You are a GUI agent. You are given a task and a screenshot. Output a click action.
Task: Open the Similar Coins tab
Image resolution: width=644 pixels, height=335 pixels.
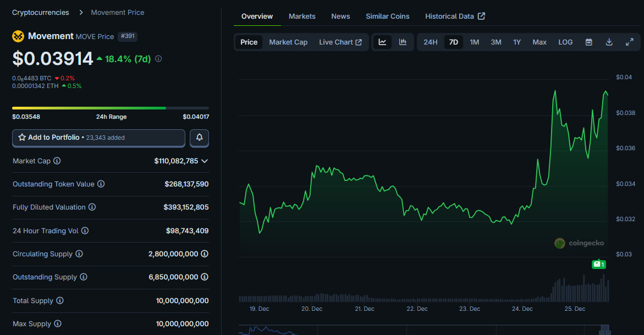tap(387, 17)
